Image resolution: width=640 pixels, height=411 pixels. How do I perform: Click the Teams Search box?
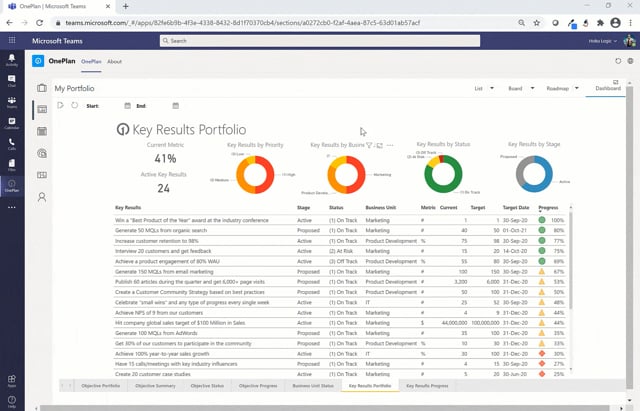click(320, 41)
